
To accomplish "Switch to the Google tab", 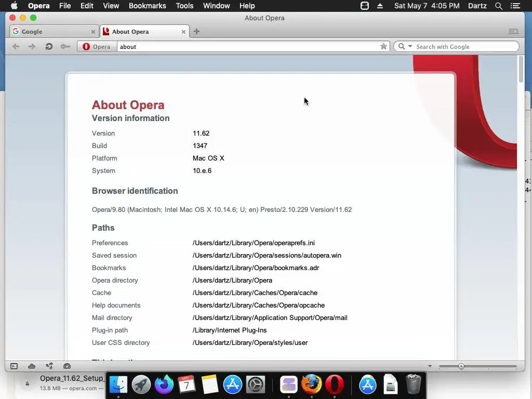I will 54,32.
